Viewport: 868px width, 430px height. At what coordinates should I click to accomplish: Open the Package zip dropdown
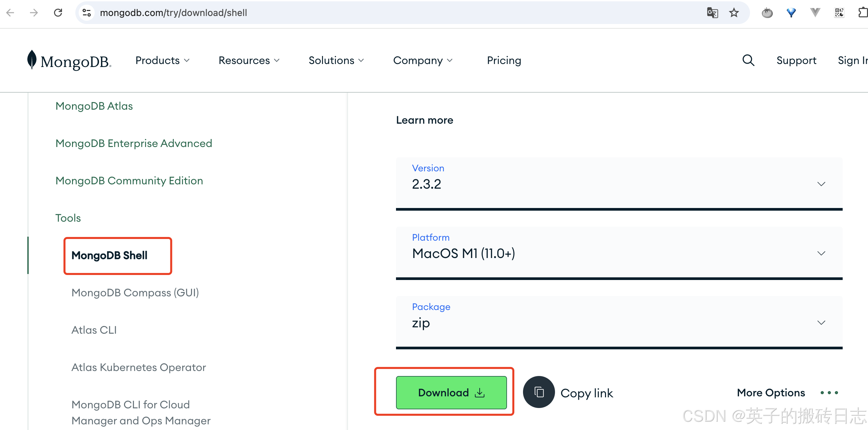(619, 323)
